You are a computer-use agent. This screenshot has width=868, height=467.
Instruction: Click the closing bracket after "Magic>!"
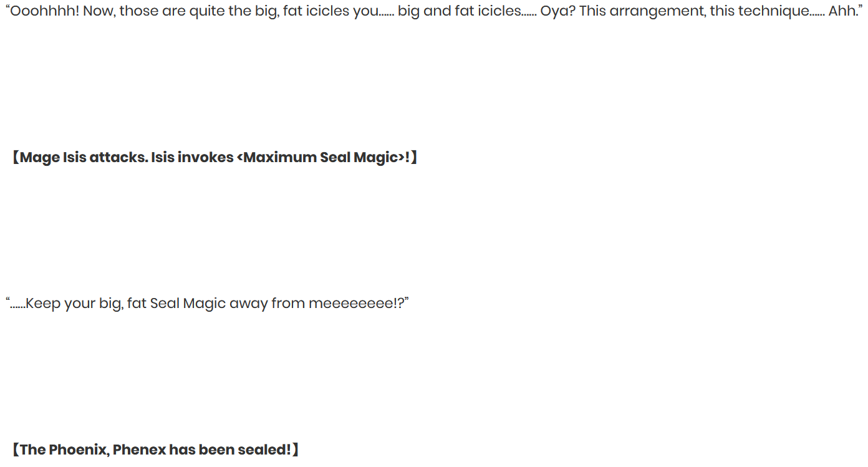pos(414,158)
